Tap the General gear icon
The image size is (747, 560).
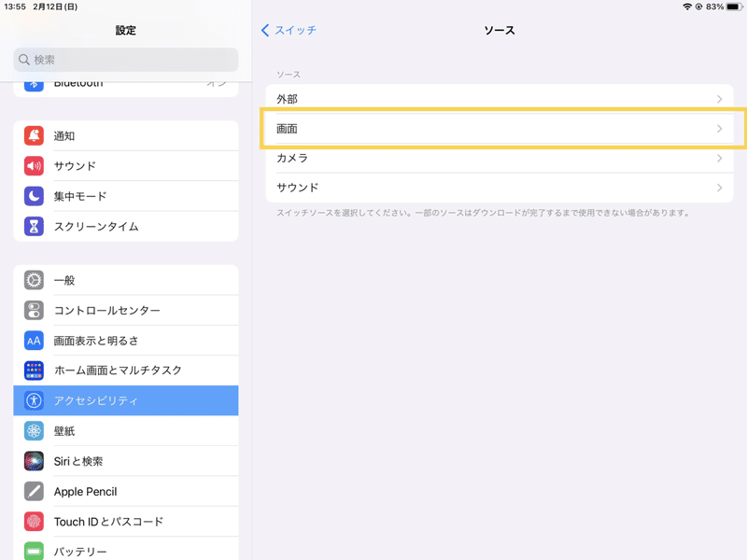(35, 280)
